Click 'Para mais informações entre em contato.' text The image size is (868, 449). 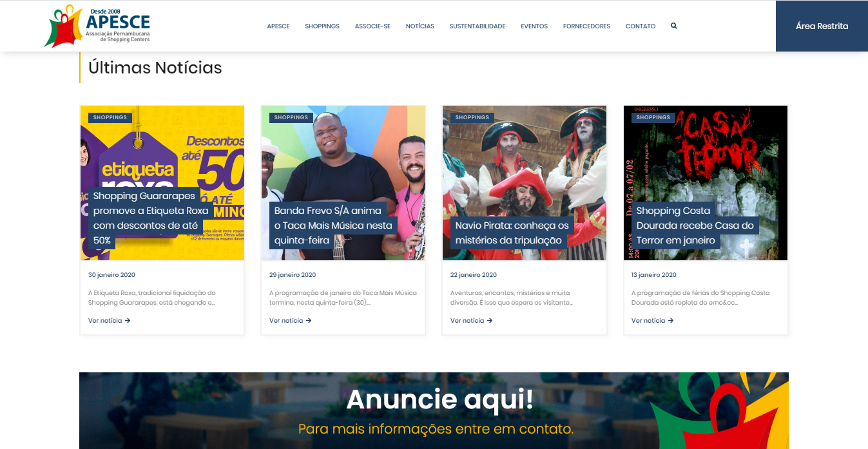[436, 428]
